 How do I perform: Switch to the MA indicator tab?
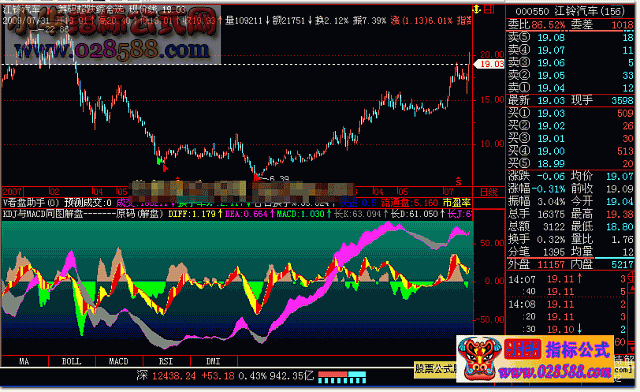[x=24, y=361]
